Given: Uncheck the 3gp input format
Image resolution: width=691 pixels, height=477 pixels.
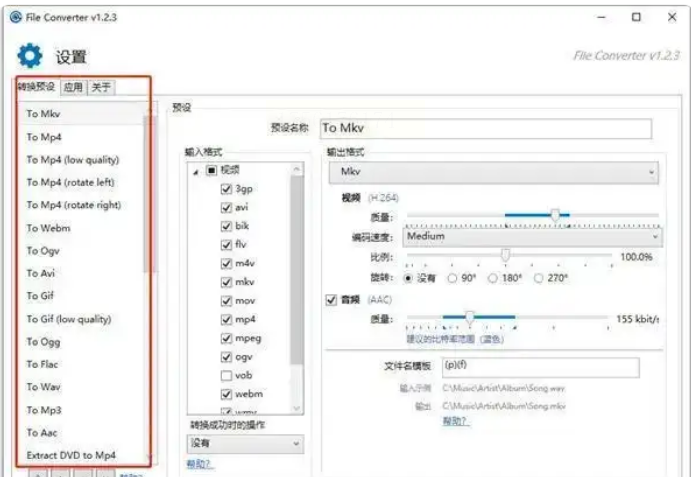Looking at the screenshot, I should (226, 189).
